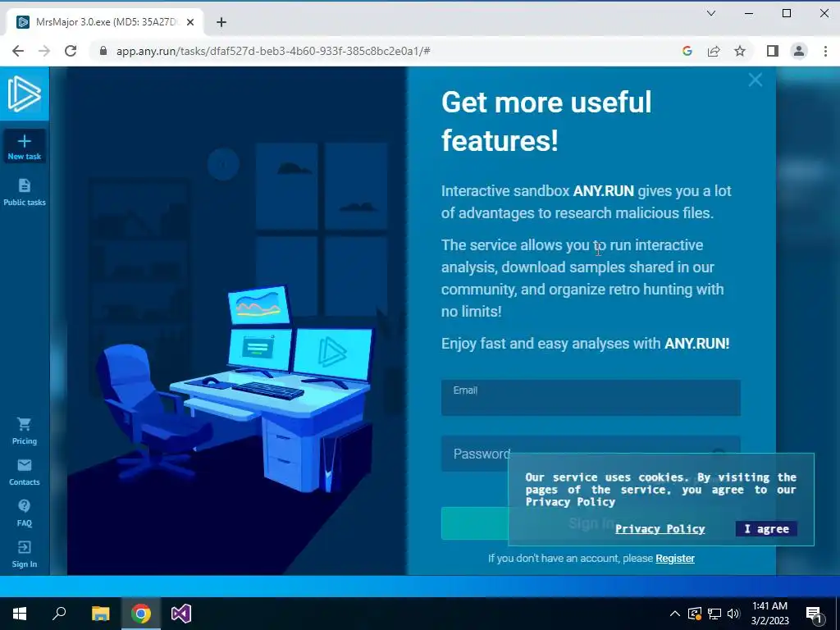
Task: Click the security tray icon with warning
Action: pos(695,614)
